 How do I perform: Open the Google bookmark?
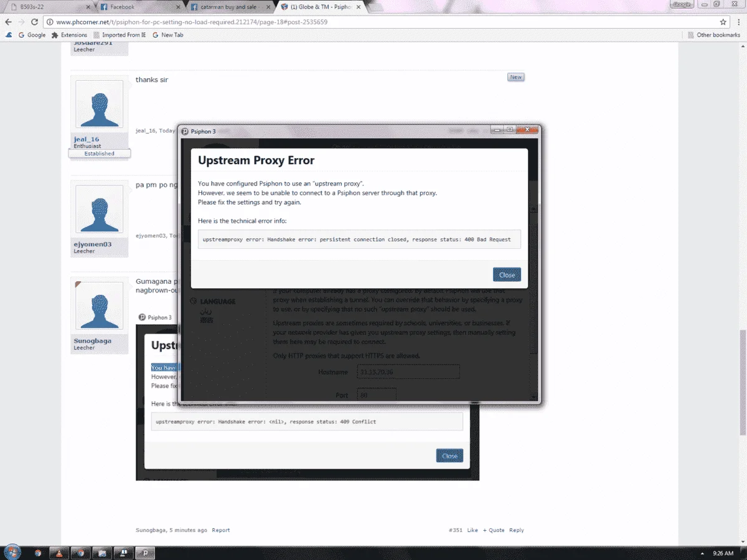pos(32,35)
